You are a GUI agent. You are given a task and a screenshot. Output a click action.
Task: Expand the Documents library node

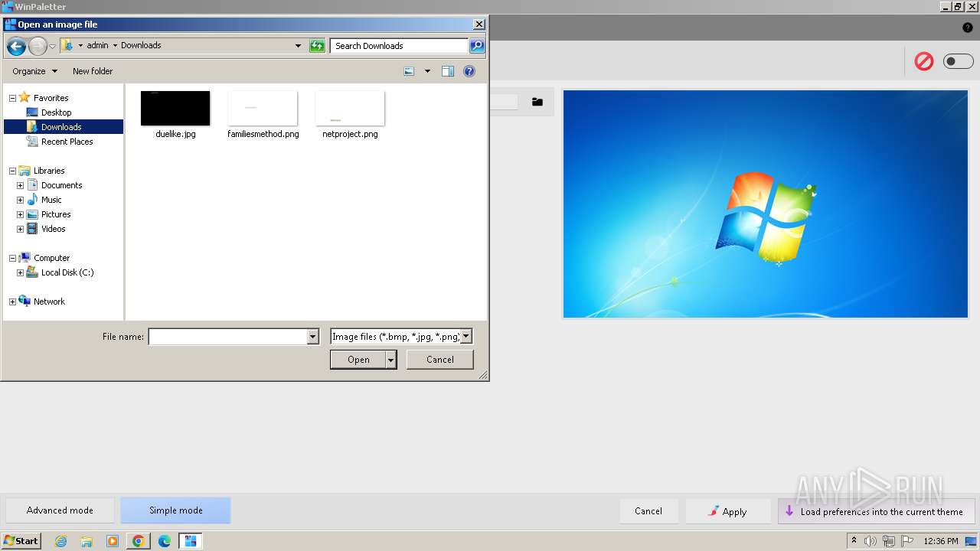coord(20,185)
